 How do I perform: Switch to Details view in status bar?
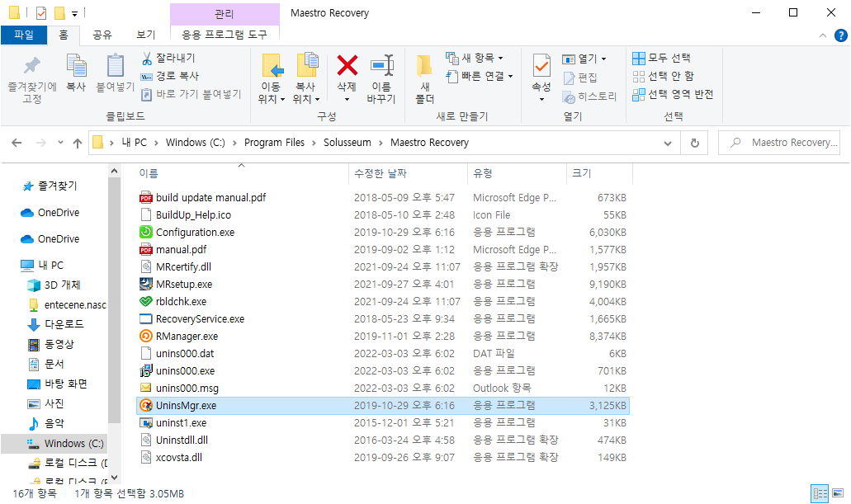[x=820, y=493]
